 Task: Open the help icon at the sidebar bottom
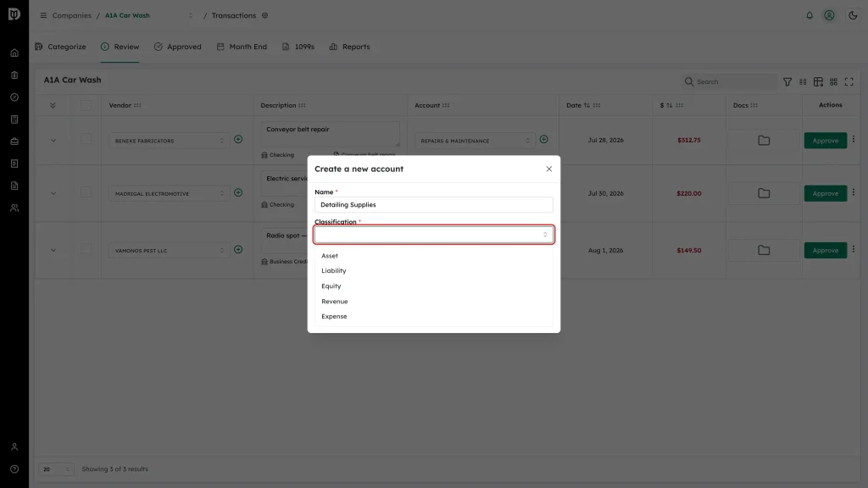pos(14,469)
